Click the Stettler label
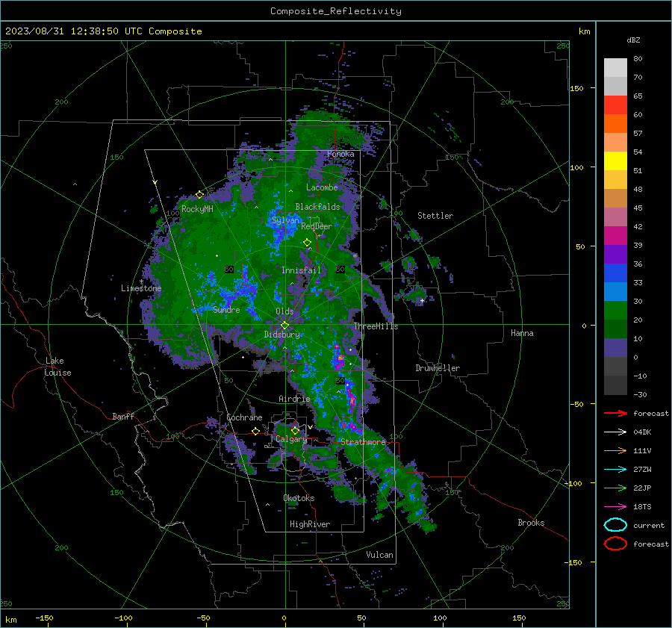672x628 pixels. (435, 216)
